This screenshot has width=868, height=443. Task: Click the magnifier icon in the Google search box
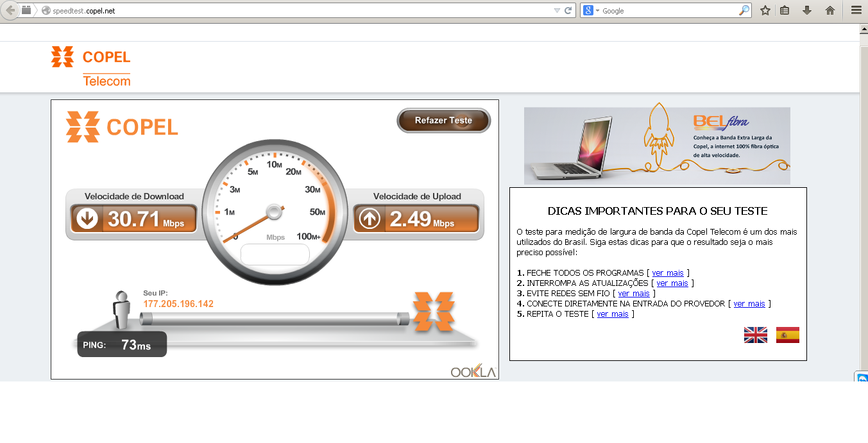(x=744, y=10)
